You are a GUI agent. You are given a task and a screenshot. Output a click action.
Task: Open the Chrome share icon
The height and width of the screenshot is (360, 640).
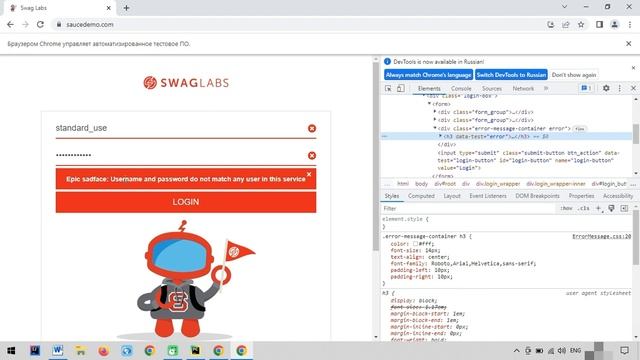coord(566,24)
